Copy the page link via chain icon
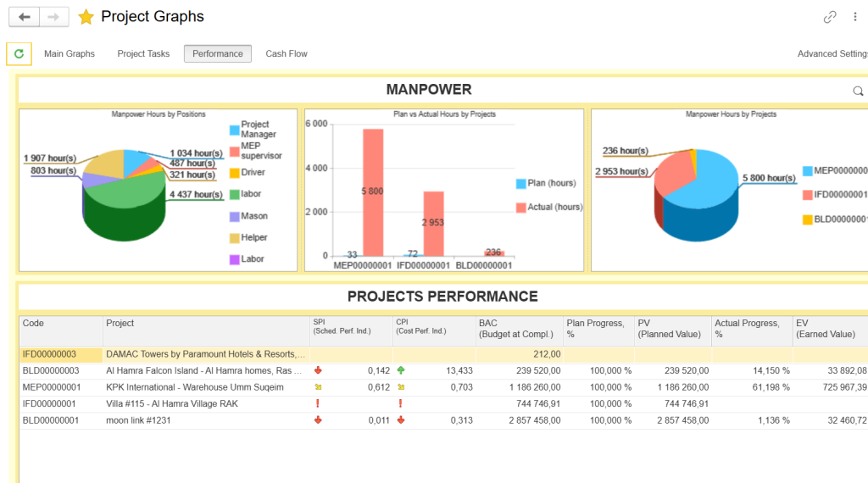The width and height of the screenshot is (868, 483). coord(829,17)
